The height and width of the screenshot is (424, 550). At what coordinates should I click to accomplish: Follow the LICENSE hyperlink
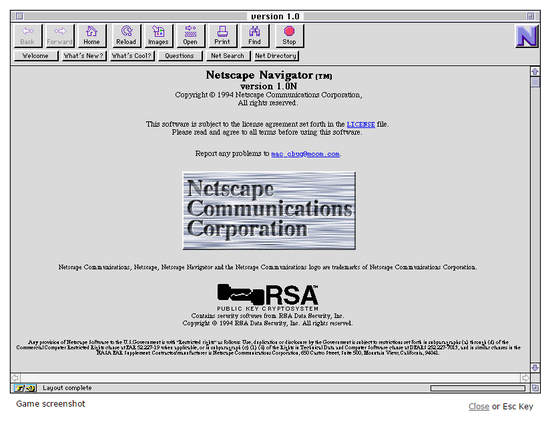point(361,124)
